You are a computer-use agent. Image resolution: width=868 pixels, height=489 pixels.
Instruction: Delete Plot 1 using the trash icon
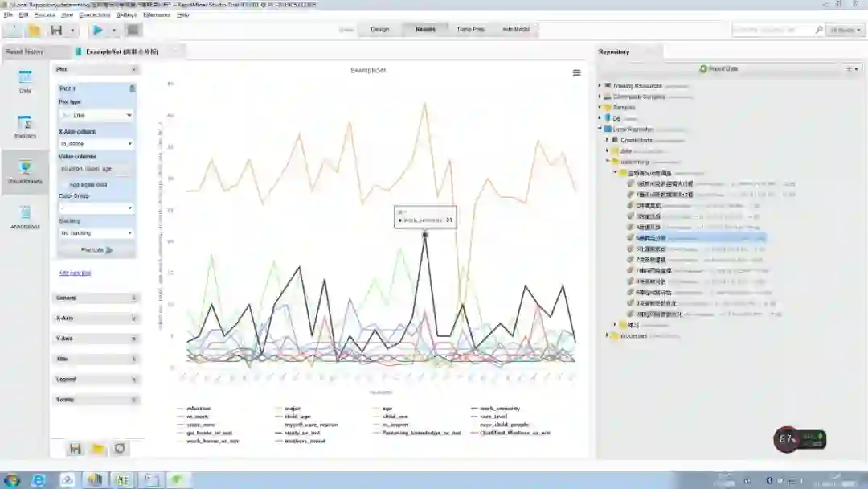tap(132, 88)
